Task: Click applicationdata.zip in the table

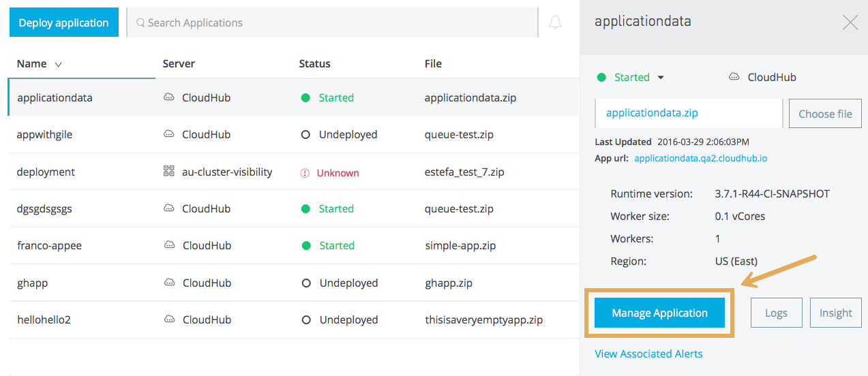Action: click(x=470, y=97)
